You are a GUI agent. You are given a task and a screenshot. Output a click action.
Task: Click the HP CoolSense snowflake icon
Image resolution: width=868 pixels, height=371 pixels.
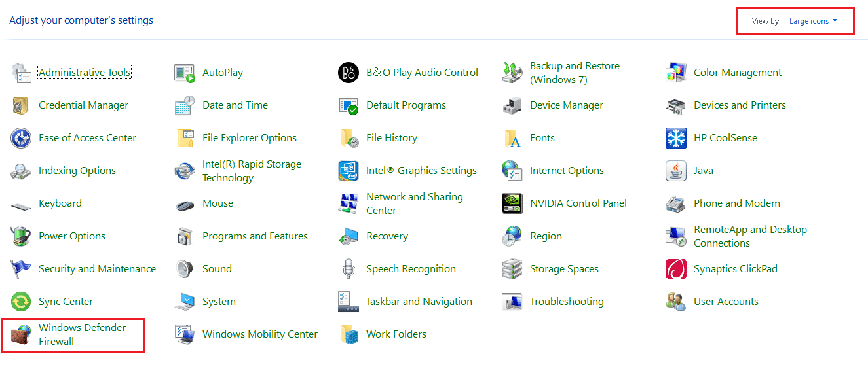coord(675,138)
